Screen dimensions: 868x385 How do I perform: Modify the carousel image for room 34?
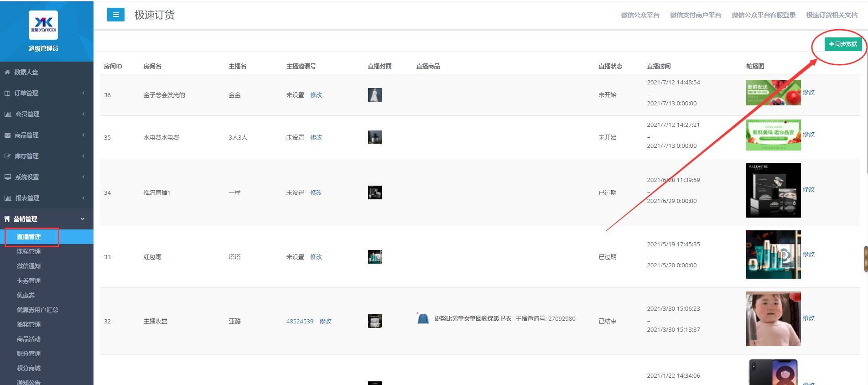click(x=809, y=189)
